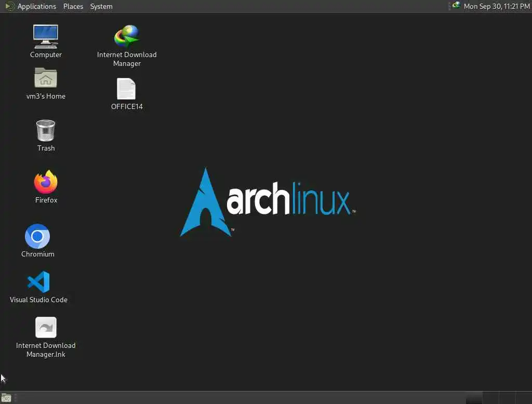Click the MATE logo in top panel

[9, 6]
